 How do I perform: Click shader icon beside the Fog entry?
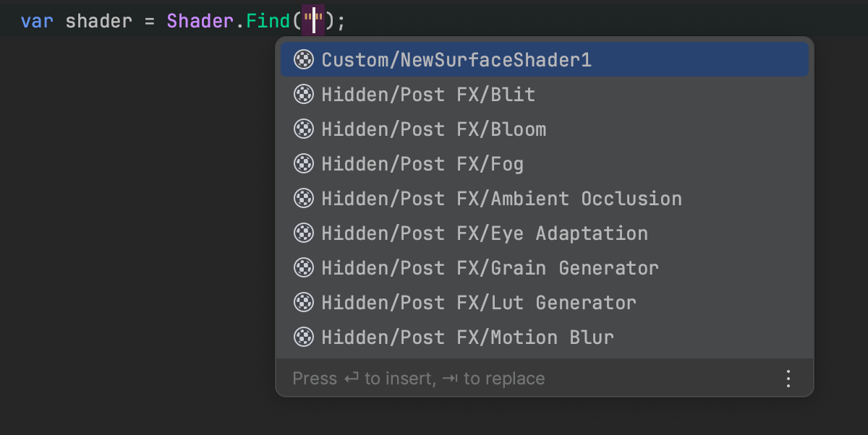(304, 164)
